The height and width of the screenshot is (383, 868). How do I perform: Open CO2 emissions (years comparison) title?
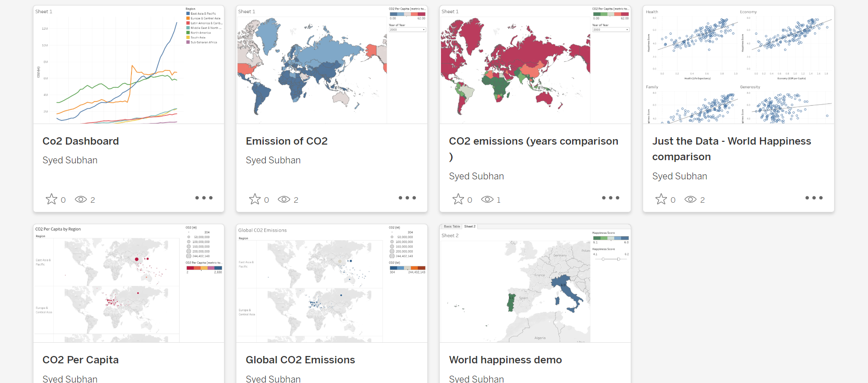click(534, 149)
